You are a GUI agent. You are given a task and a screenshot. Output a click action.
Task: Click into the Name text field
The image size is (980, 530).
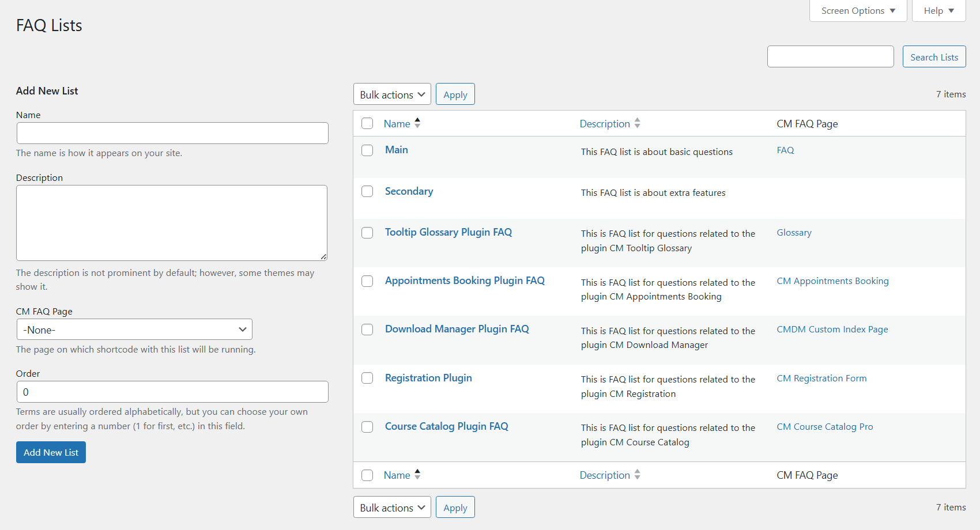[x=172, y=133]
